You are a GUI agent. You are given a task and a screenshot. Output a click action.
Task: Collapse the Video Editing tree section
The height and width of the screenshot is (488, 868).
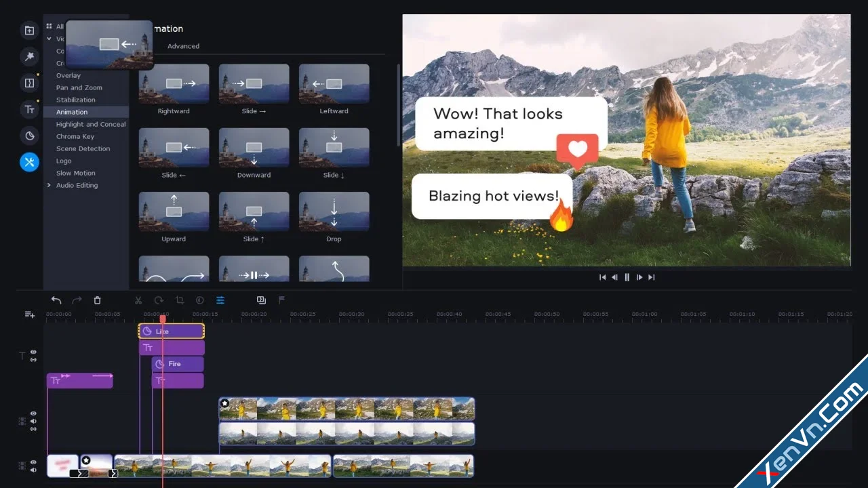click(x=49, y=39)
